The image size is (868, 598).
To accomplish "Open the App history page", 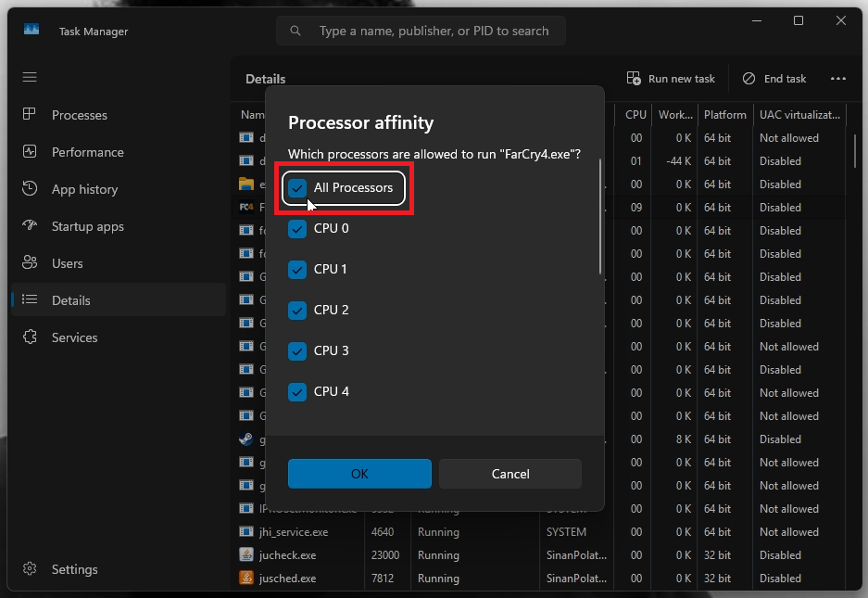I will point(119,189).
